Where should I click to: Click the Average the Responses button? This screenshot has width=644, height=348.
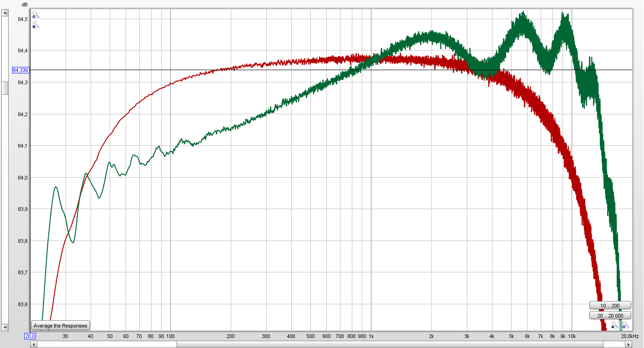pos(60,326)
